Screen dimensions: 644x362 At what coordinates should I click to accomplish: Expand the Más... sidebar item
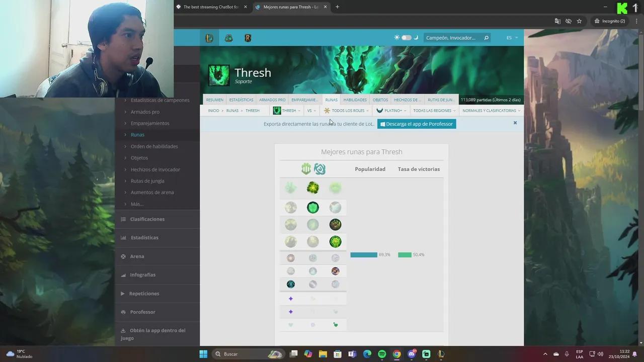137,204
